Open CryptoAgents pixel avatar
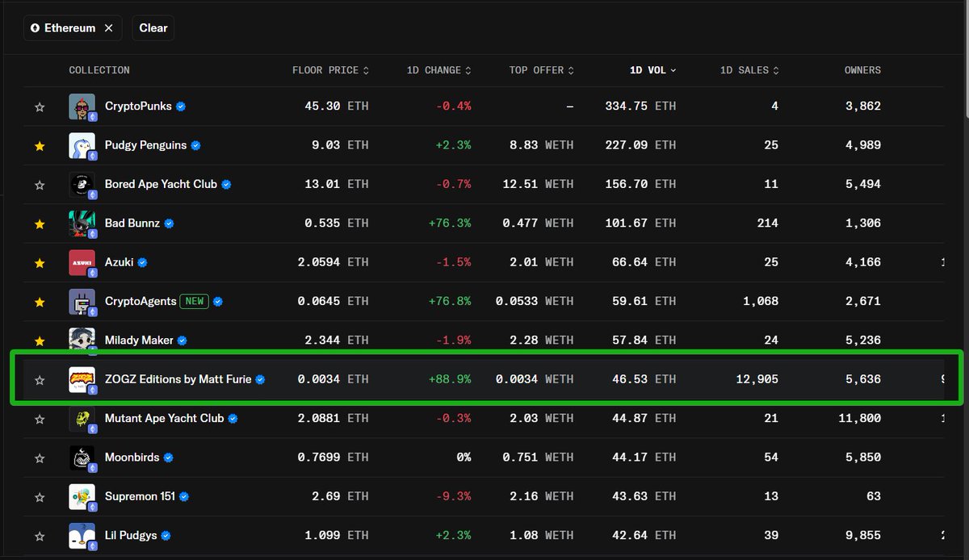This screenshot has width=969, height=560. pos(82,301)
